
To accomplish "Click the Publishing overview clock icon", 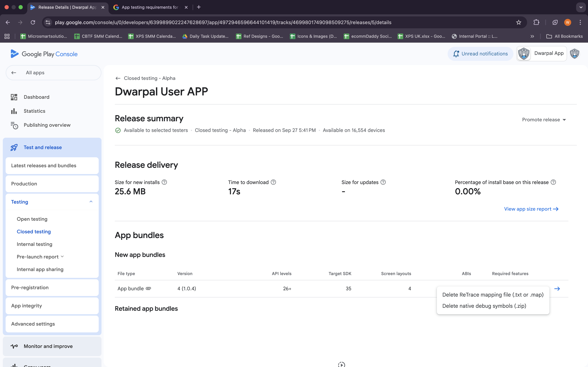I will [14, 125].
